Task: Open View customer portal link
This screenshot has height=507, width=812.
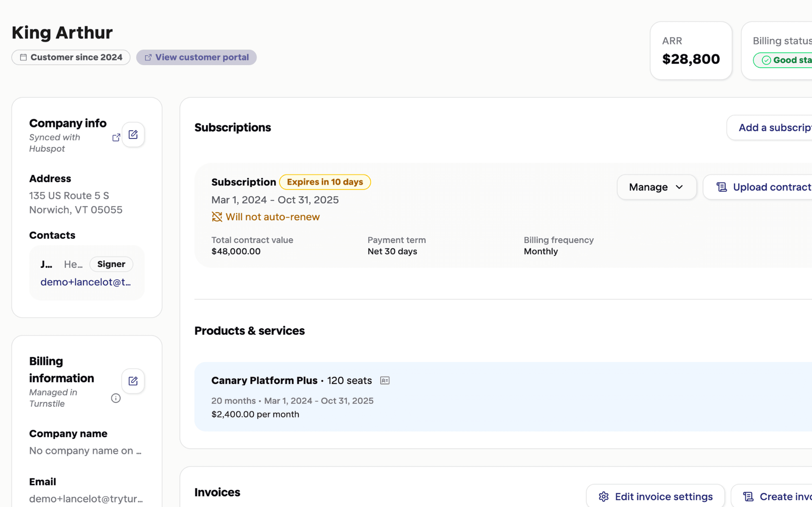Action: [196, 57]
